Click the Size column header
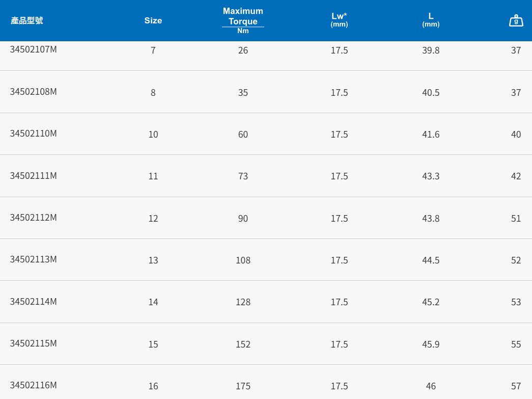Viewport: 532px width, 399px height. 153,20
